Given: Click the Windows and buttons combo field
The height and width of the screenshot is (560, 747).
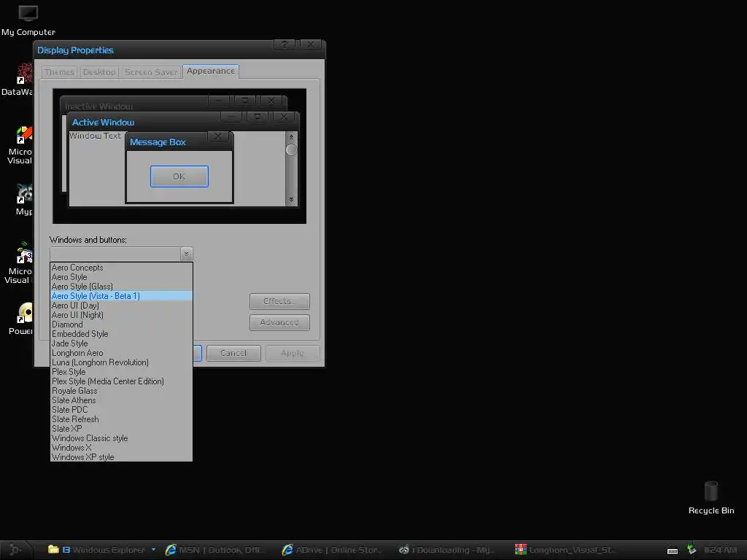Looking at the screenshot, I should pos(121,254).
